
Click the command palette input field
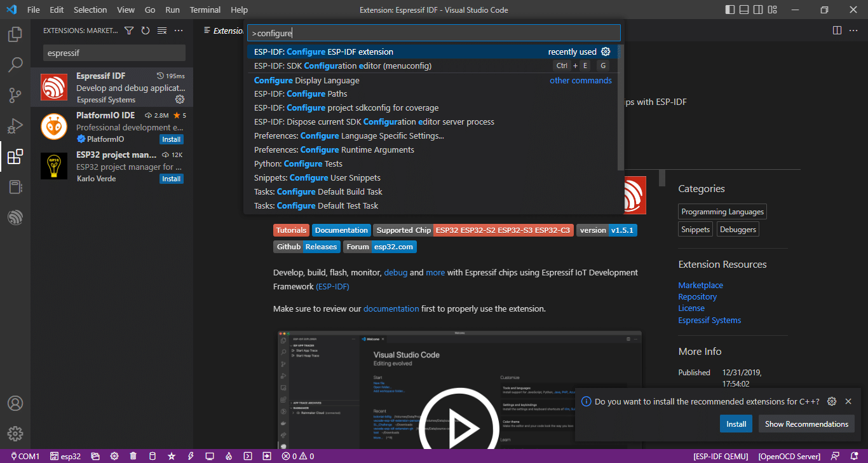[x=433, y=33]
